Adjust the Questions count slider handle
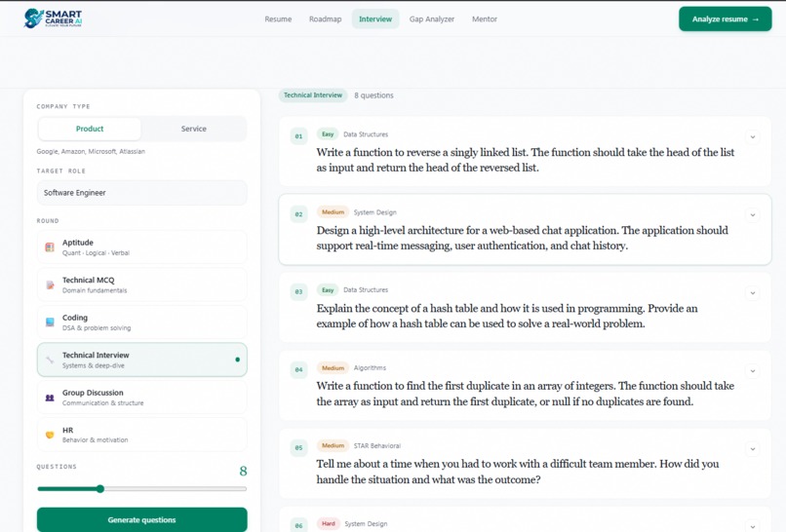 tap(100, 489)
